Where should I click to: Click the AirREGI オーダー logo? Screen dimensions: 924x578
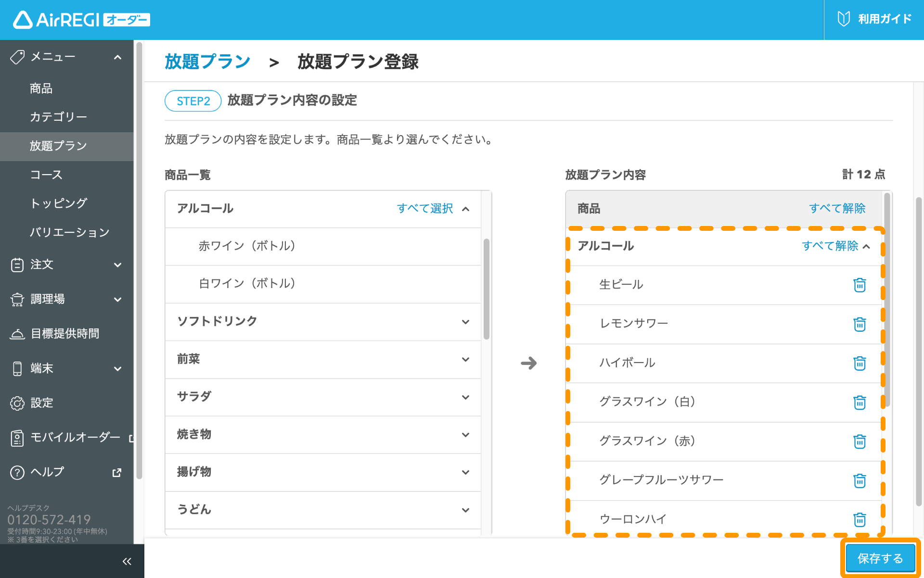(x=81, y=20)
